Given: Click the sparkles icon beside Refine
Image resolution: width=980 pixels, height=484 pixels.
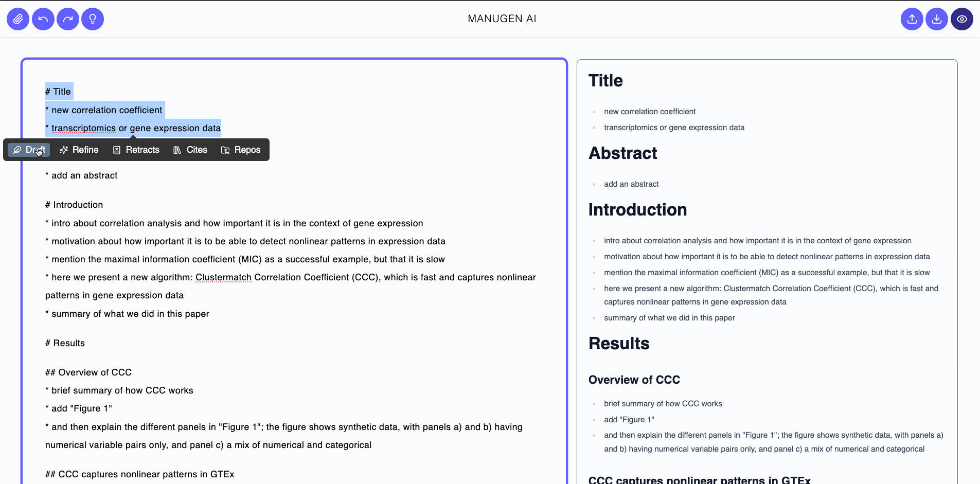Looking at the screenshot, I should click(63, 150).
